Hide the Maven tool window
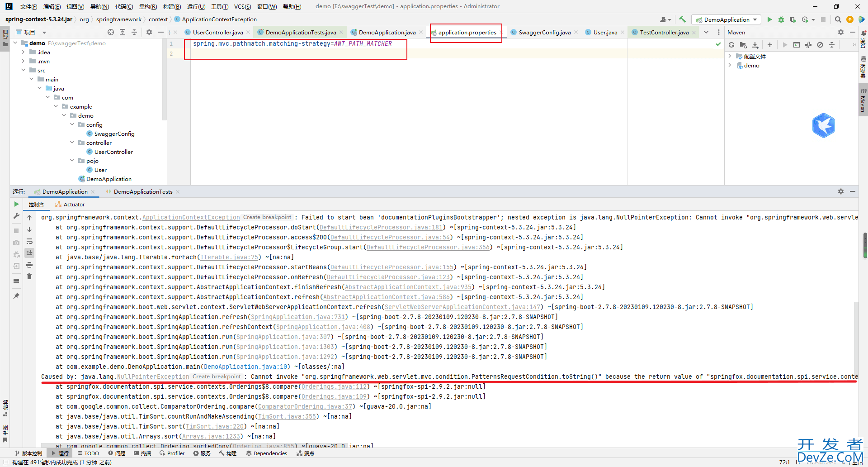Viewport: 868px width, 467px height. pos(853,32)
